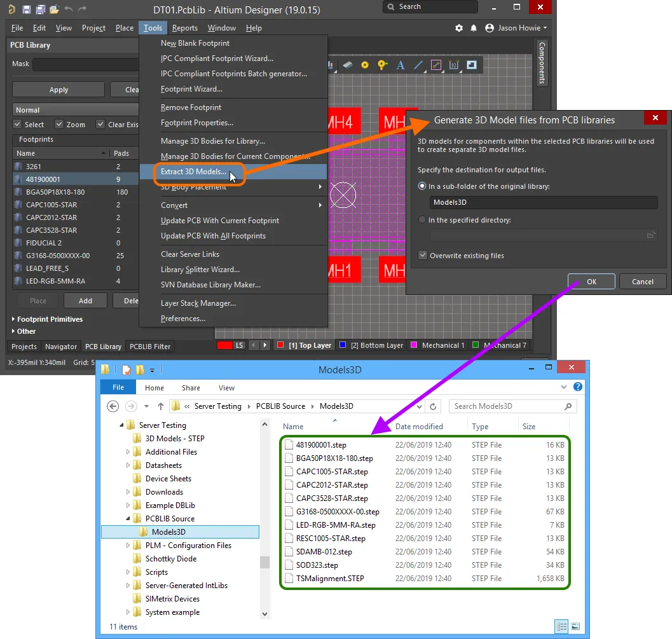Open Altium settings with the gear icon
672x639 pixels.
pos(459,28)
